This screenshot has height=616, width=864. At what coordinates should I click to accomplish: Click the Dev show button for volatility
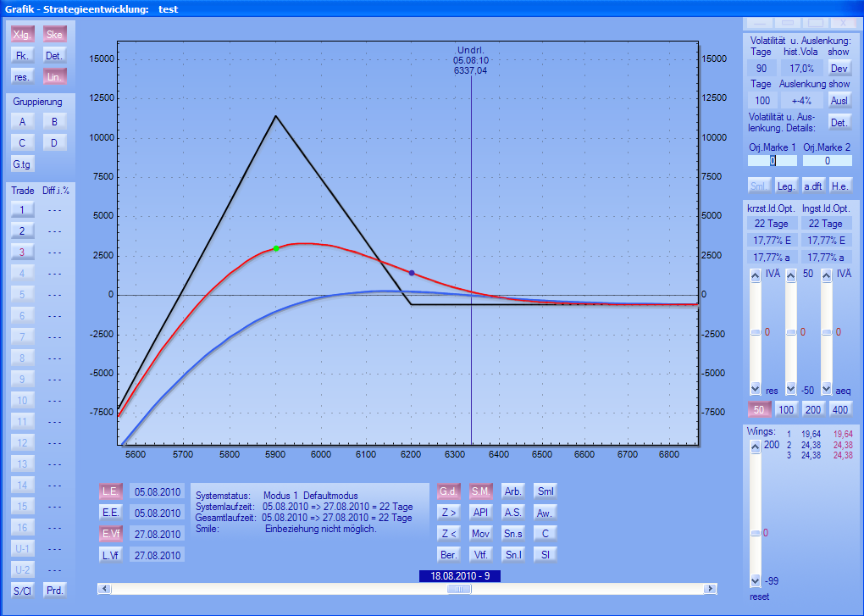[839, 69]
